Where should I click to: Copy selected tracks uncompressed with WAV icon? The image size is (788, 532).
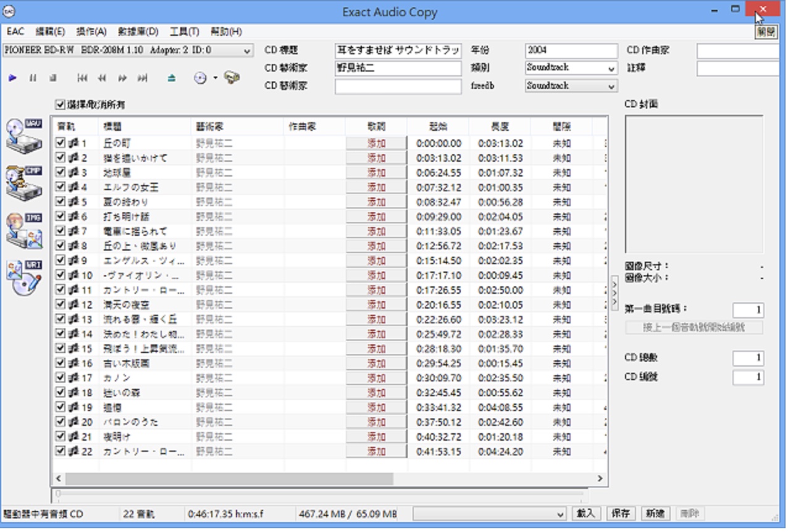coord(24,135)
